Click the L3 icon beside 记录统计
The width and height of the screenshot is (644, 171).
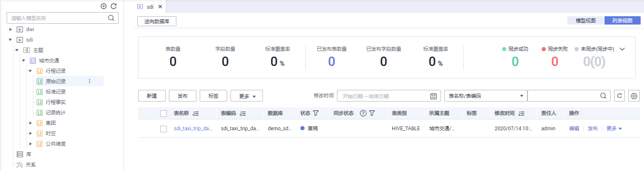click(40, 113)
